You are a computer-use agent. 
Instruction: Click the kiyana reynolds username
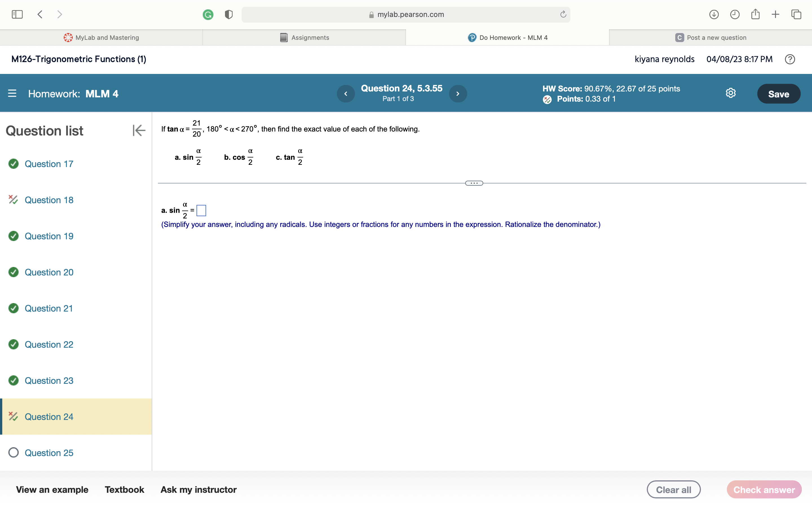click(x=664, y=59)
